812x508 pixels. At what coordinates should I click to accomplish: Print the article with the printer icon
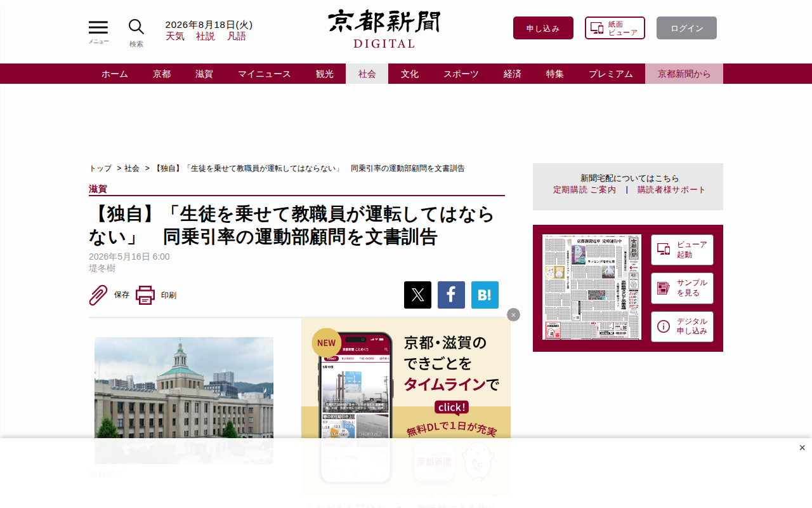(145, 295)
